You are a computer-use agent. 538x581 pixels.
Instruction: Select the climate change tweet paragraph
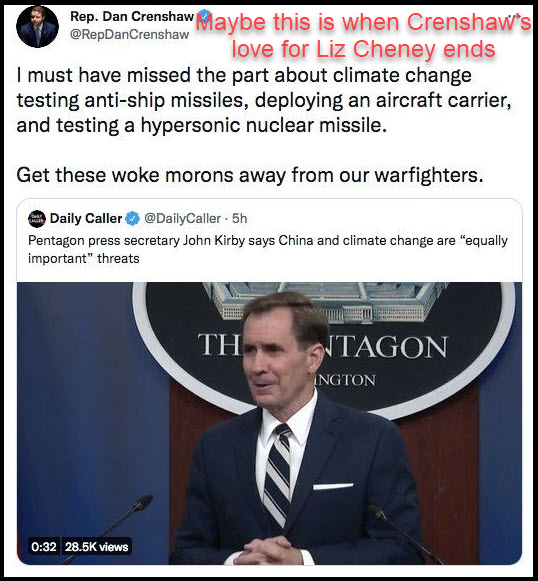[x=264, y=100]
